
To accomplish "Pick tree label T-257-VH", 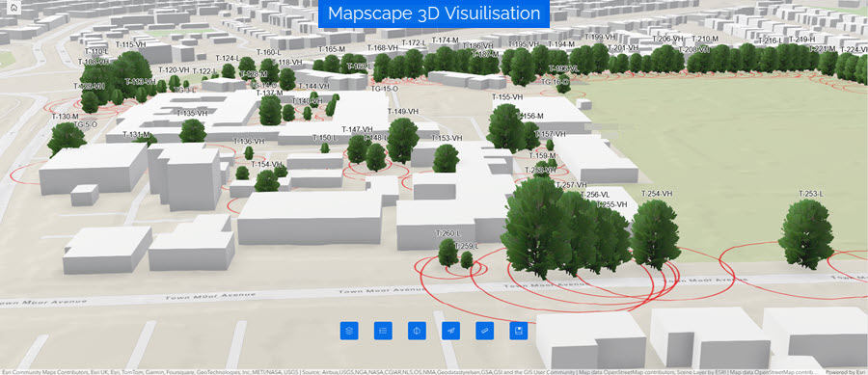I will pos(571,185).
